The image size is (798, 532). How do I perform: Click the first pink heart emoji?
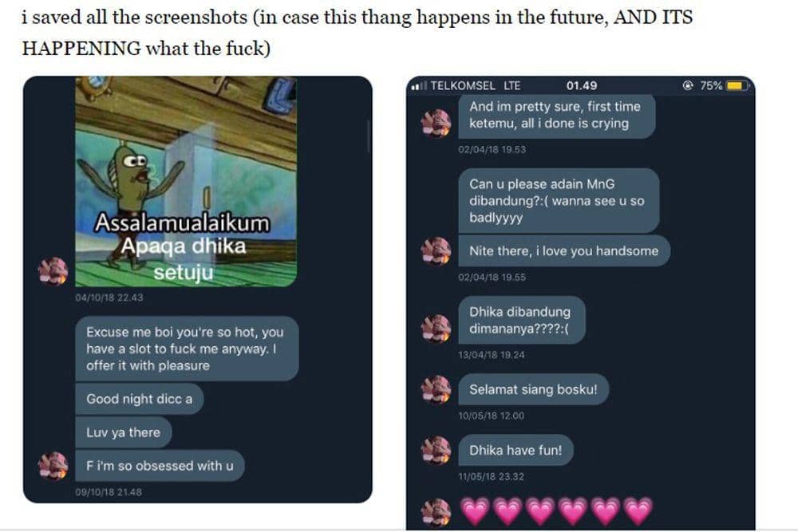pyautogui.click(x=476, y=510)
